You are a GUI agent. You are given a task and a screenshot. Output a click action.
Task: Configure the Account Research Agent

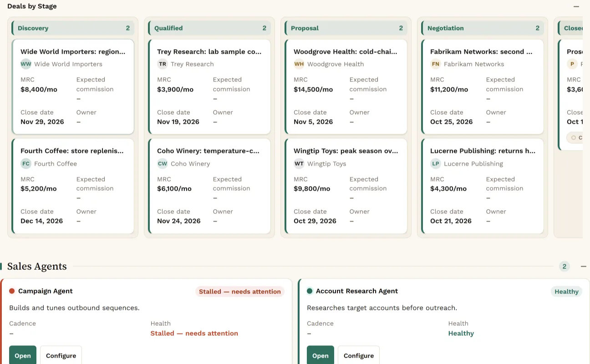point(359,355)
